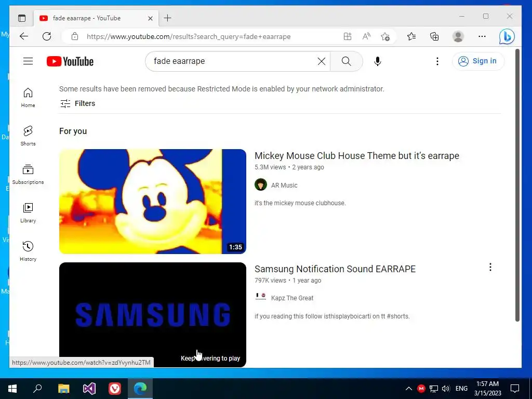Screen dimensions: 532x399
Task: Open Shorts in the sidebar
Action: pos(28,136)
